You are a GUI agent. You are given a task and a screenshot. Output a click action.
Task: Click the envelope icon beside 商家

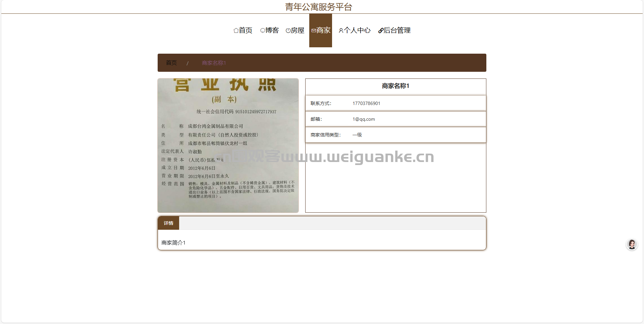coord(314,31)
